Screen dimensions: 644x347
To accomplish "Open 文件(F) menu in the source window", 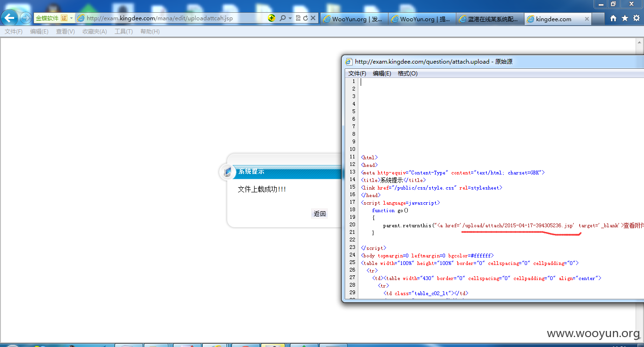I will pyautogui.click(x=357, y=74).
